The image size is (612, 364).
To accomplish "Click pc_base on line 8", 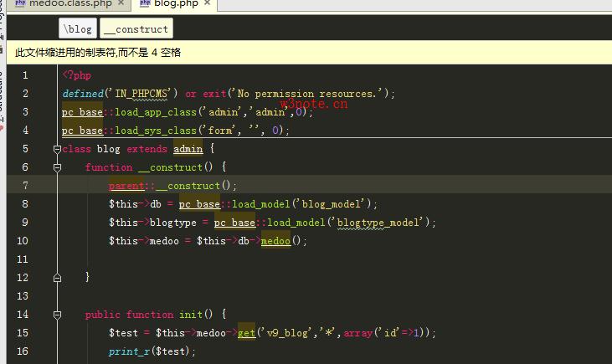I will click(x=199, y=204).
